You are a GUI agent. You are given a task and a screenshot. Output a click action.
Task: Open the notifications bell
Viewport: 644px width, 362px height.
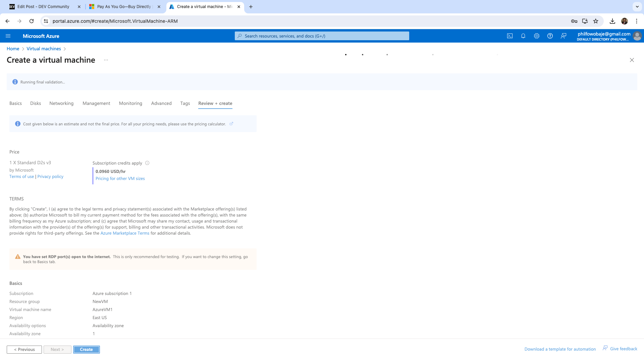click(x=523, y=36)
